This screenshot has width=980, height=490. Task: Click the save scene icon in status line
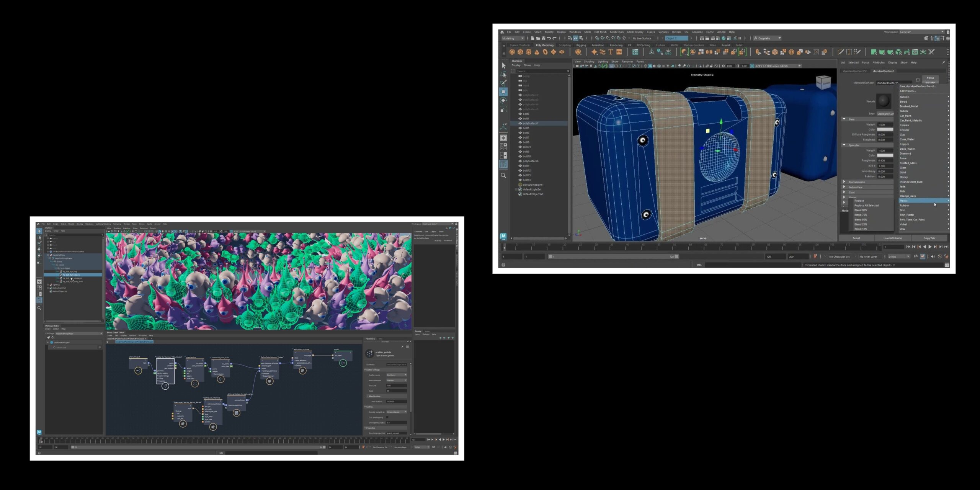point(543,38)
